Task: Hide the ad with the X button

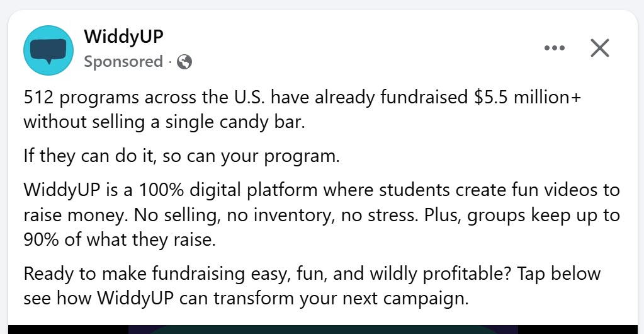Action: (x=600, y=48)
